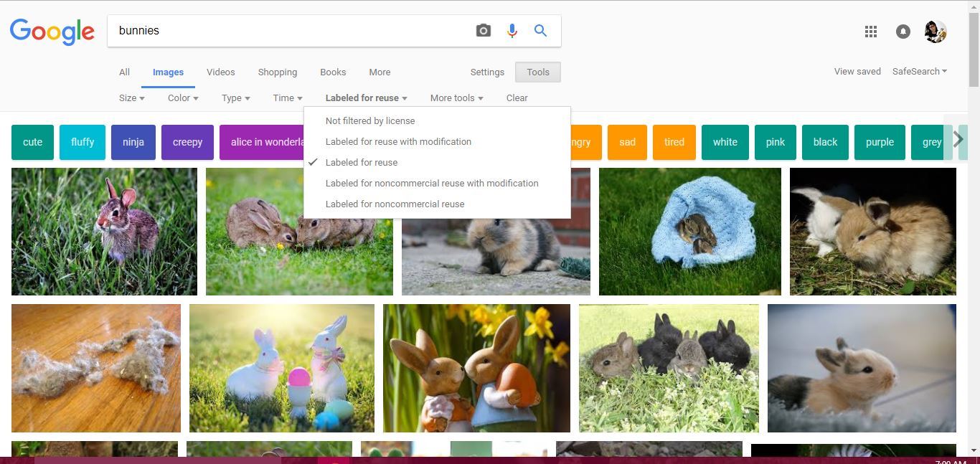Go to the Google logo homepage
980x464 pixels.
pos(52,32)
